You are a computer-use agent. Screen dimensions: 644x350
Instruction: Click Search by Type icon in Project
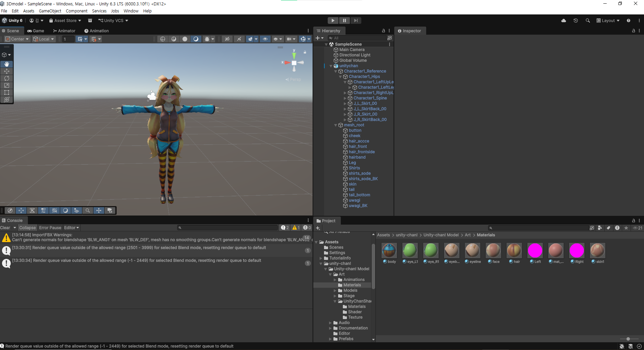[x=600, y=228]
